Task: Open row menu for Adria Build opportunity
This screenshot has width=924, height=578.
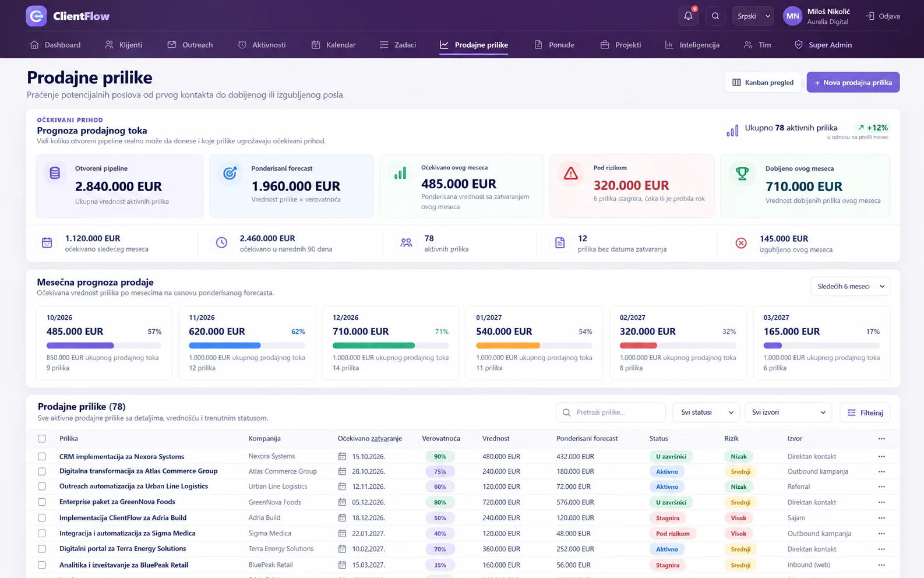Action: [881, 517]
